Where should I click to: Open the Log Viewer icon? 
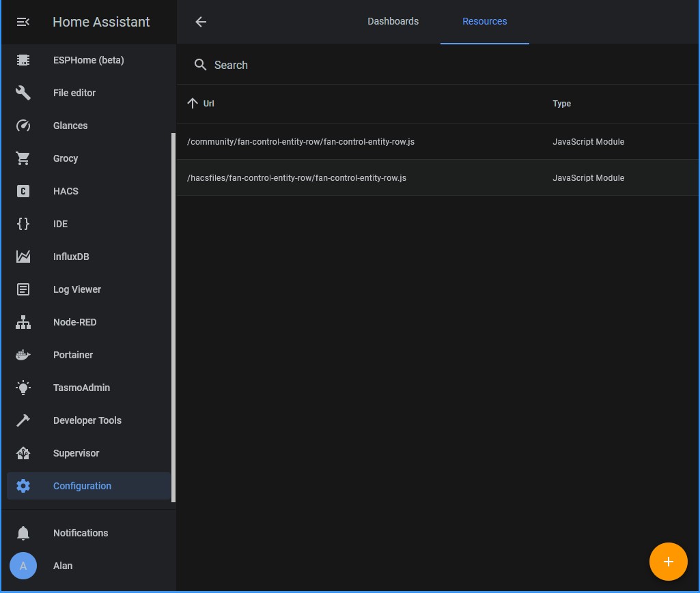(23, 289)
